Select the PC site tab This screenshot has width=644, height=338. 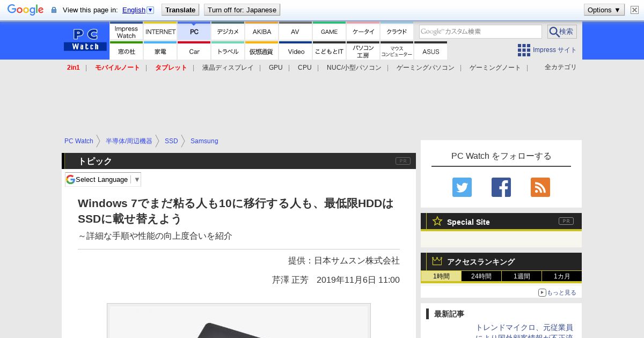[194, 31]
